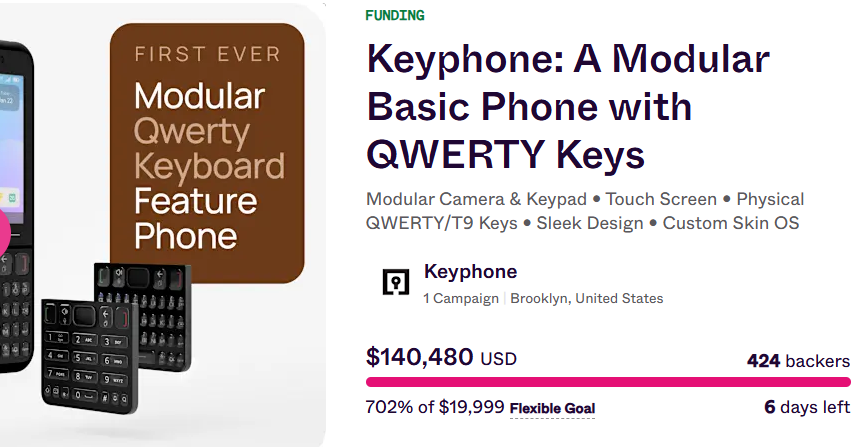Click the 1 Campaign link
Image resolution: width=863 pixels, height=447 pixels.
pos(461,298)
